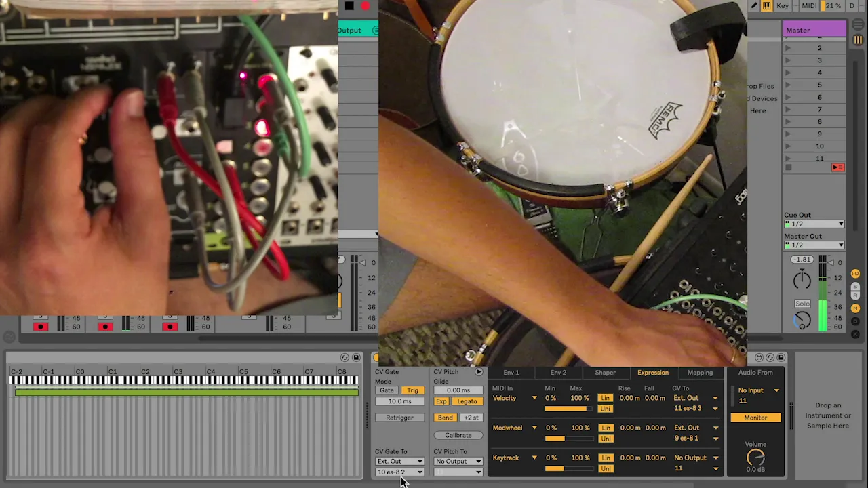
Task: Toggle the R returns section button
Action: 855,296
